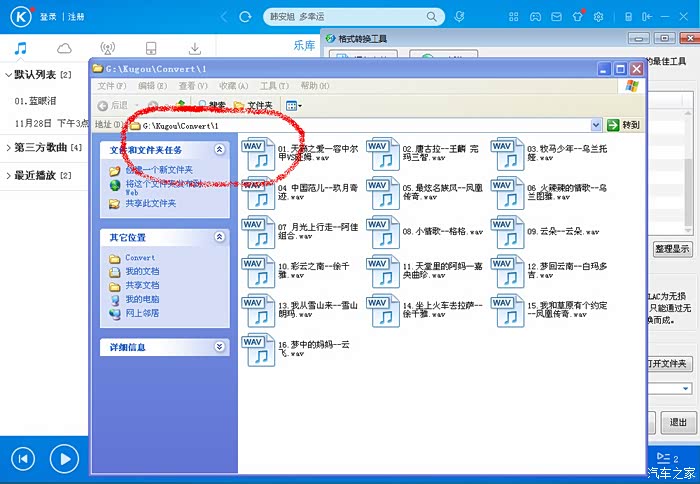This screenshot has height=484, width=700.
Task: Open the mail message icon
Action: tap(556, 17)
